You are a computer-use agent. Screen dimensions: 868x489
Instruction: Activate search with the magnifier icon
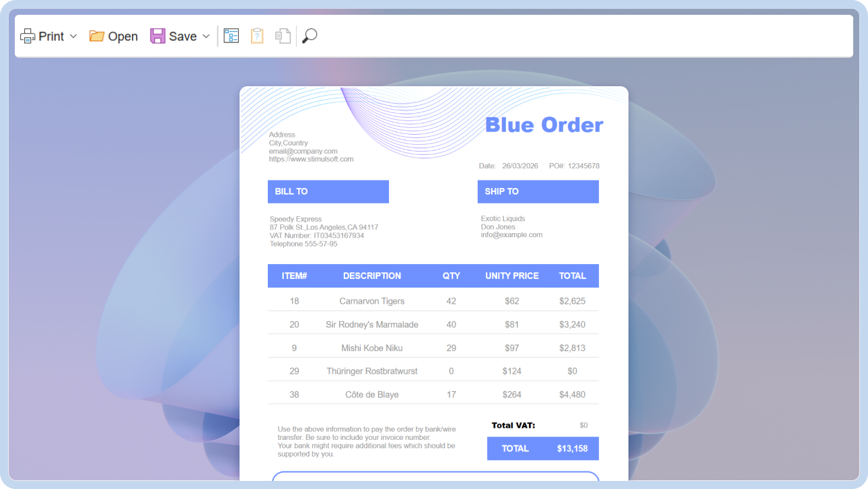(x=309, y=35)
